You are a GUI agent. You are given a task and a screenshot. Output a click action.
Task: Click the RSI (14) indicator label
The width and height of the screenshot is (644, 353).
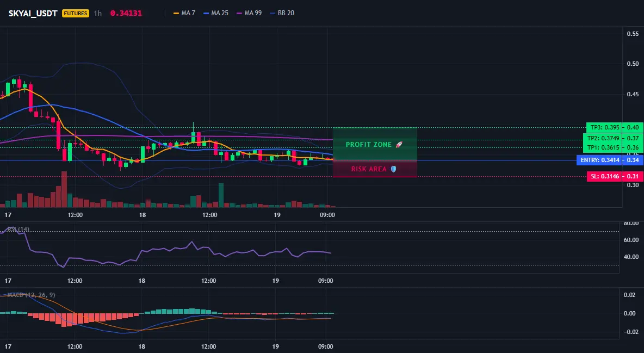[18, 230]
